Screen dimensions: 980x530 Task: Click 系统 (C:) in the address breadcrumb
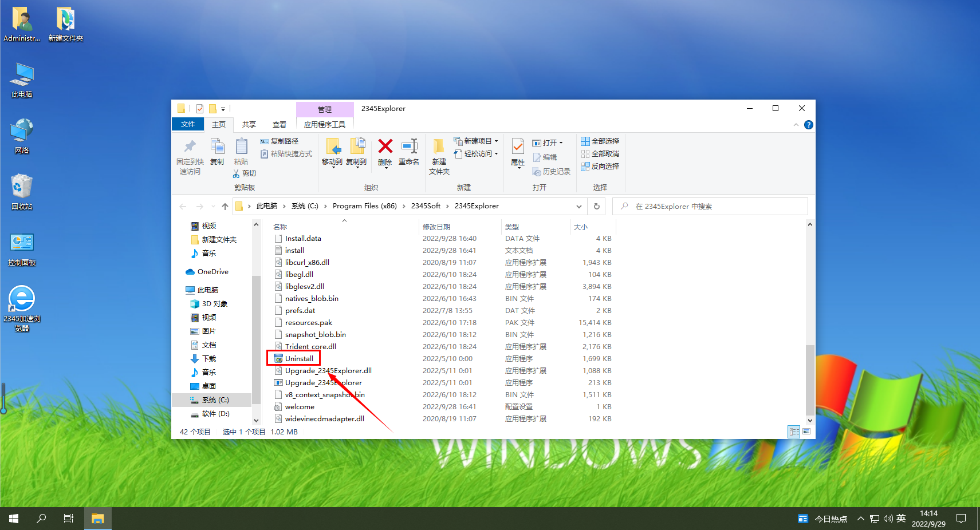tap(305, 206)
